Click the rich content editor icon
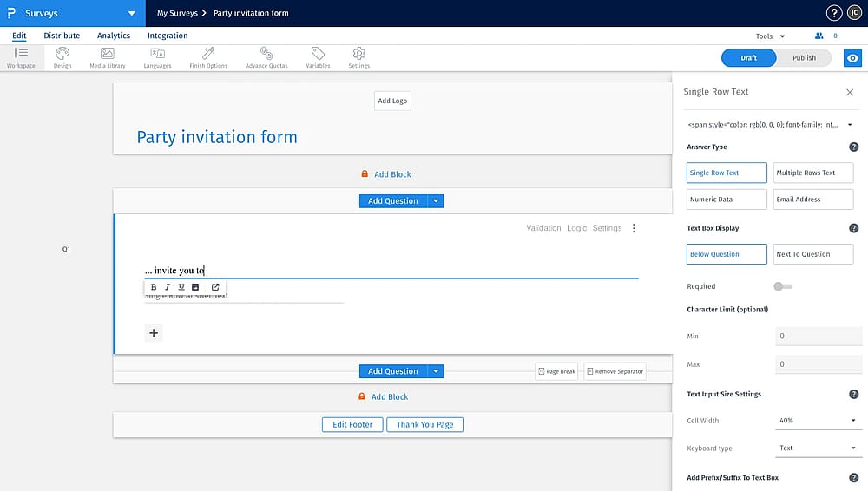The width and height of the screenshot is (868, 491). click(195, 287)
